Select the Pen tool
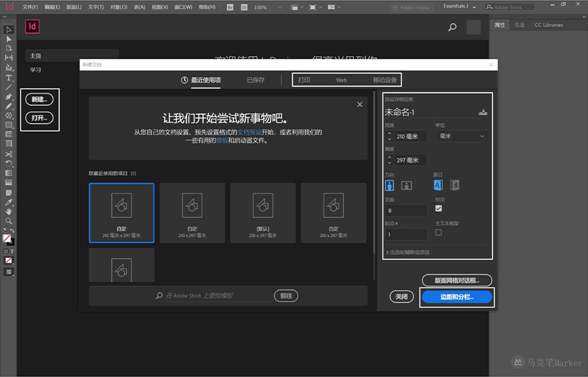 pyautogui.click(x=9, y=97)
